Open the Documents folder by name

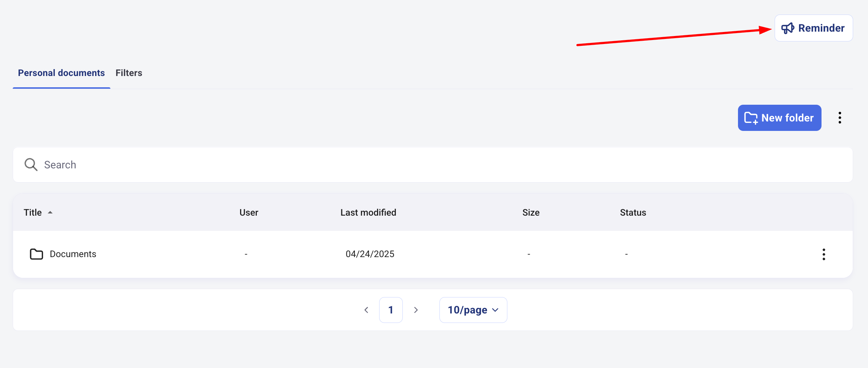point(73,254)
